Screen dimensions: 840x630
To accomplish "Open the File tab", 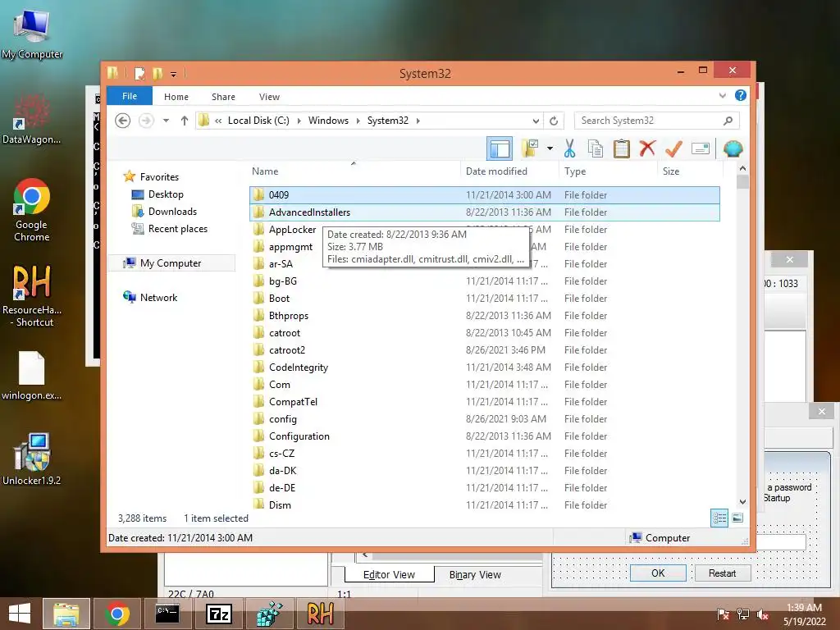I will point(130,96).
